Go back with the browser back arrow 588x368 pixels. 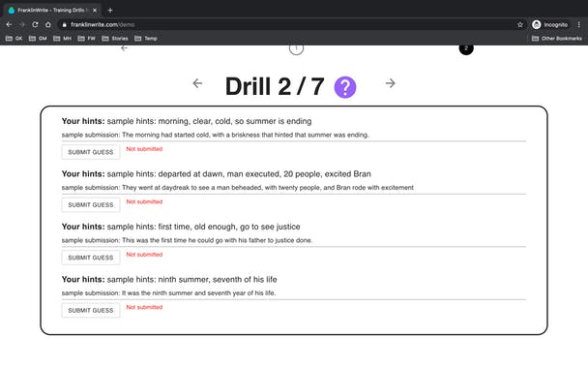(x=9, y=25)
